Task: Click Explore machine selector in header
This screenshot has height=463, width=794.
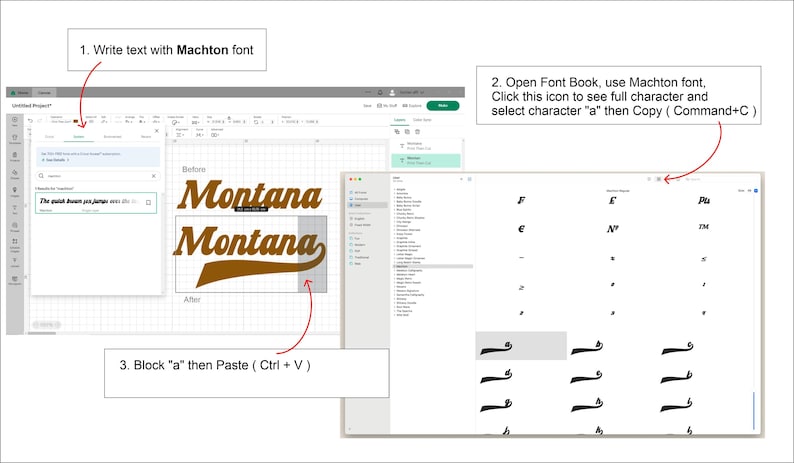Action: coord(412,106)
